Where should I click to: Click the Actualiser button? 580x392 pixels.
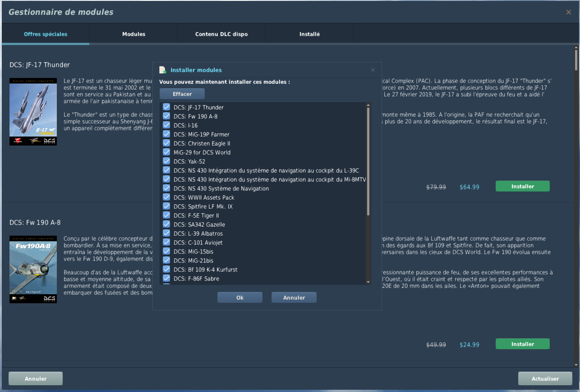[x=545, y=378]
